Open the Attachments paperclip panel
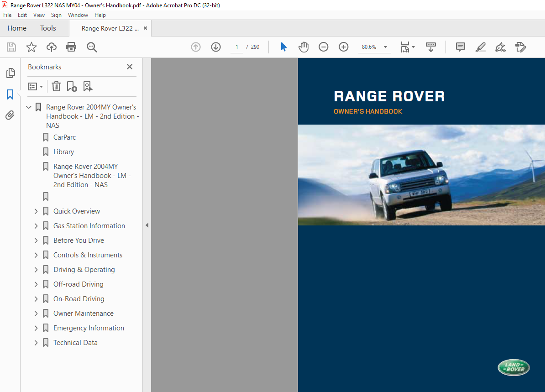 point(10,115)
